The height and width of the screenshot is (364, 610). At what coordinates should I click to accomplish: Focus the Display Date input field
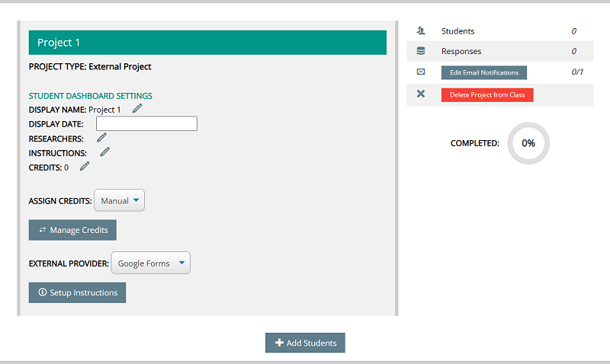pos(146,123)
